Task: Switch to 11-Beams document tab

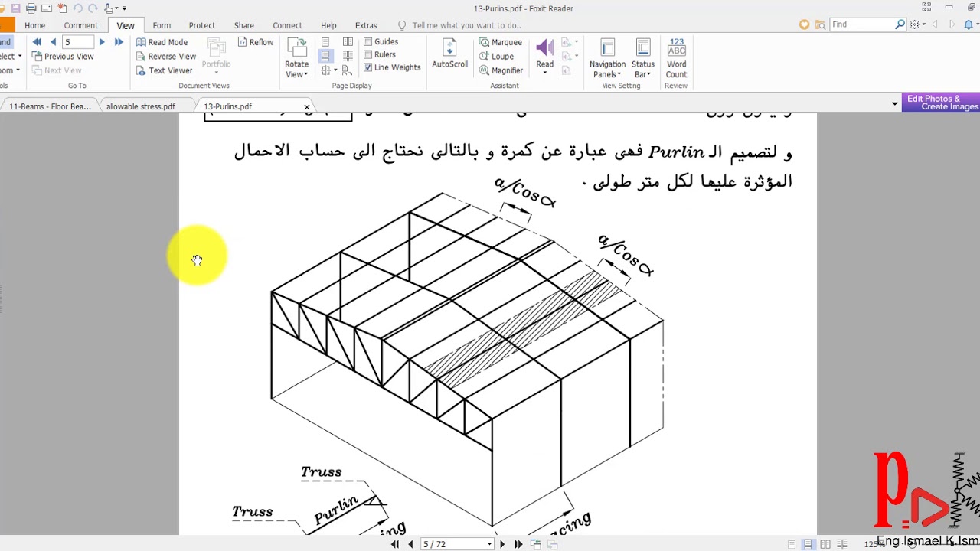Action: pyautogui.click(x=50, y=106)
